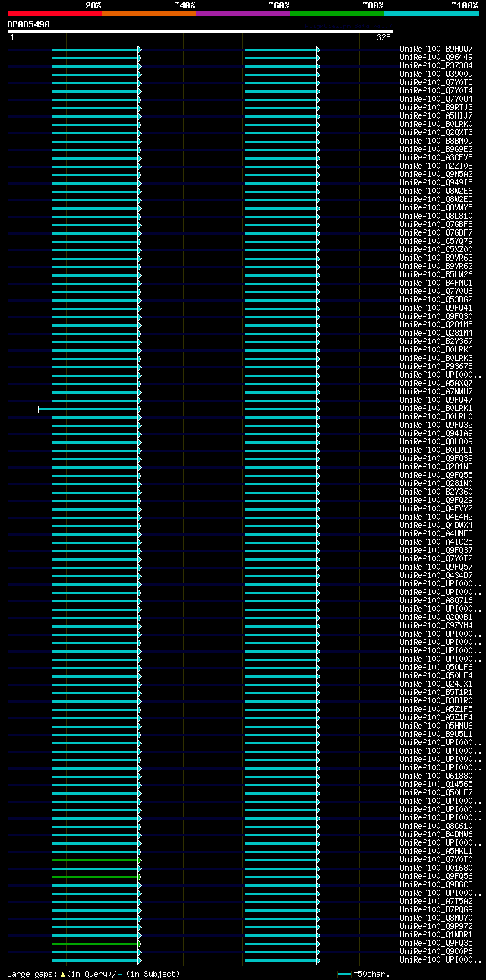The width and height of the screenshot is (486, 980).
Task: Select the UniRef100_B4DMW6 label
Action: click(x=437, y=835)
